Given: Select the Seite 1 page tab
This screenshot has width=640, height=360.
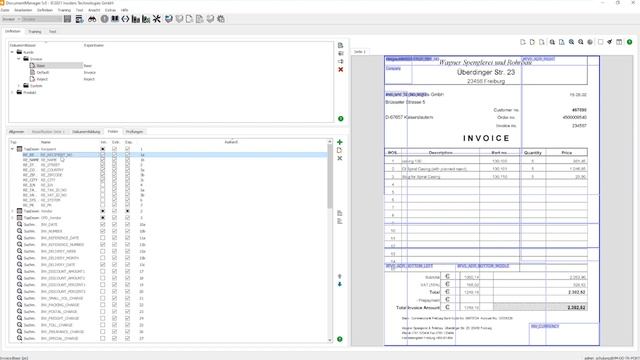Looking at the screenshot, I should tap(360, 52).
